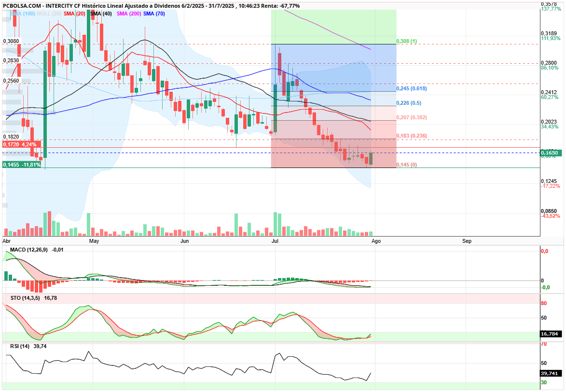Click the 80 level on stochastic axis

[544, 303]
